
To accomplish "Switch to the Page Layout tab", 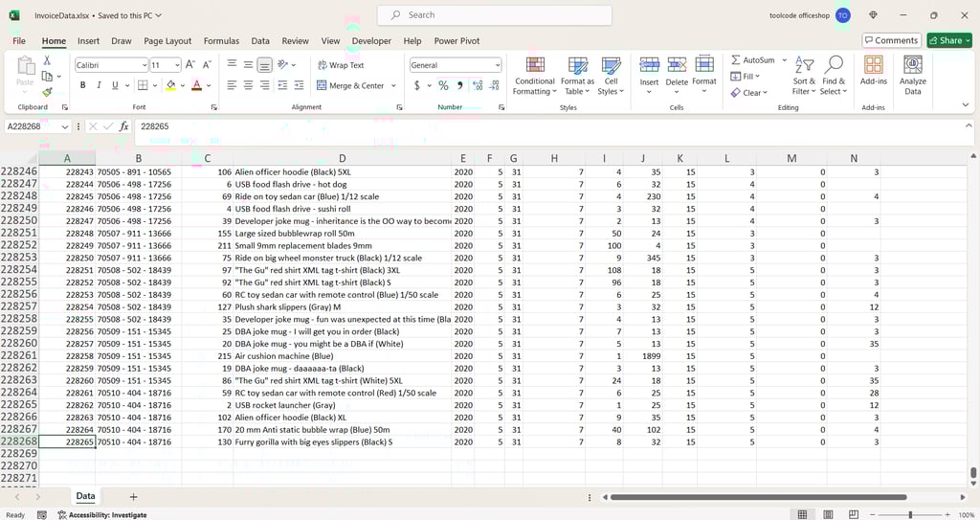I will pyautogui.click(x=167, y=41).
